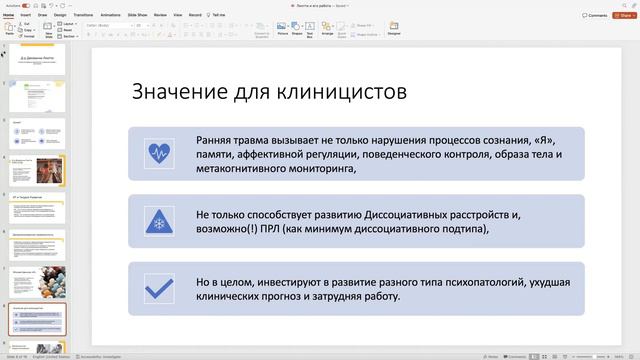The width and height of the screenshot is (640, 360).
Task: Click the Share button
Action: 625,15
